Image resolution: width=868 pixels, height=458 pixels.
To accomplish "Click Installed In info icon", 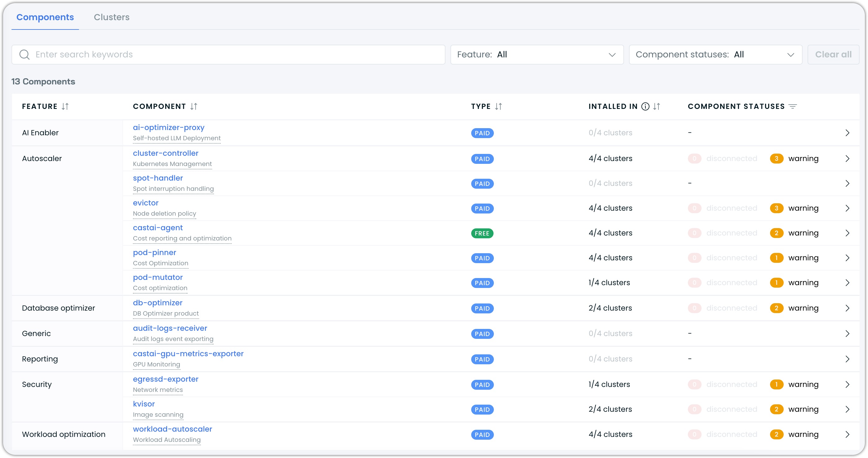I will pyautogui.click(x=645, y=106).
